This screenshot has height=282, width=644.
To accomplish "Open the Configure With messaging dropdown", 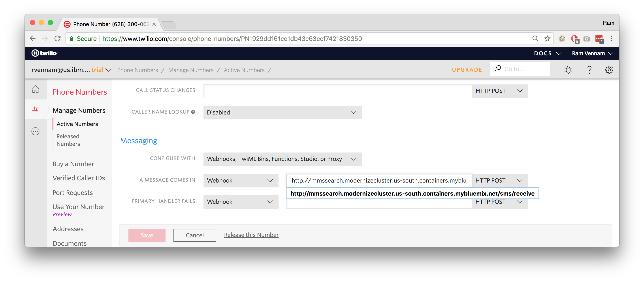I will tap(282, 159).
